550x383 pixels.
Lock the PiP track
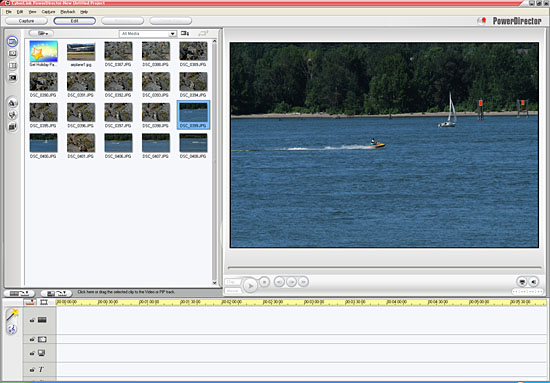(32, 354)
